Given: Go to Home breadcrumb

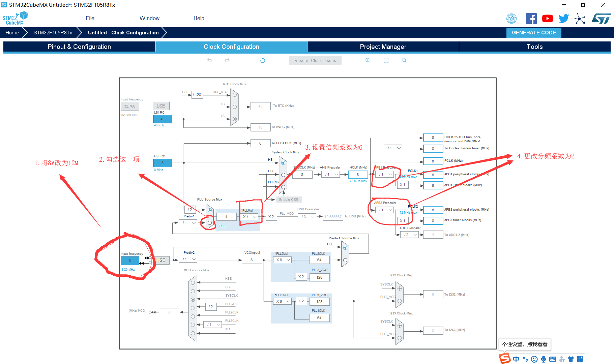Looking at the screenshot, I should pyautogui.click(x=12, y=33).
